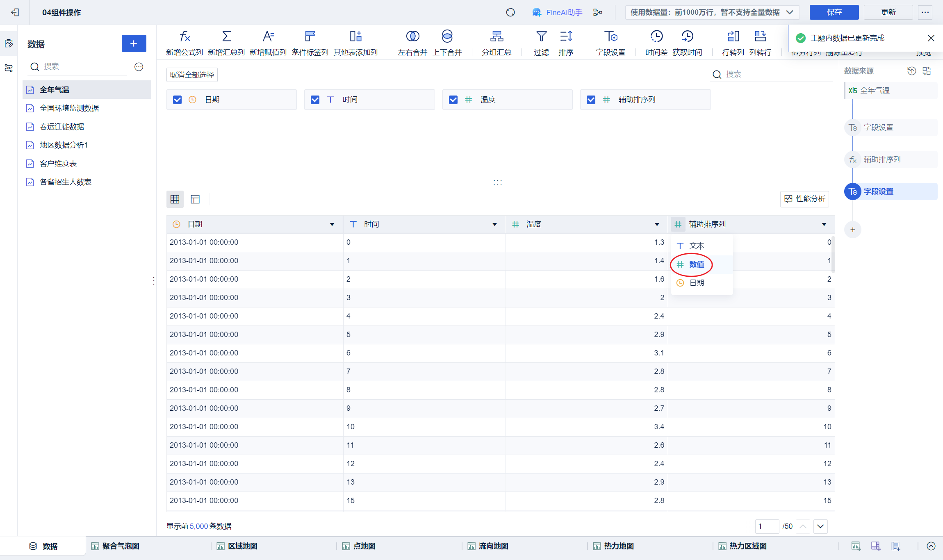Toggle the 辅助排序列 field checkbox

[x=591, y=100]
